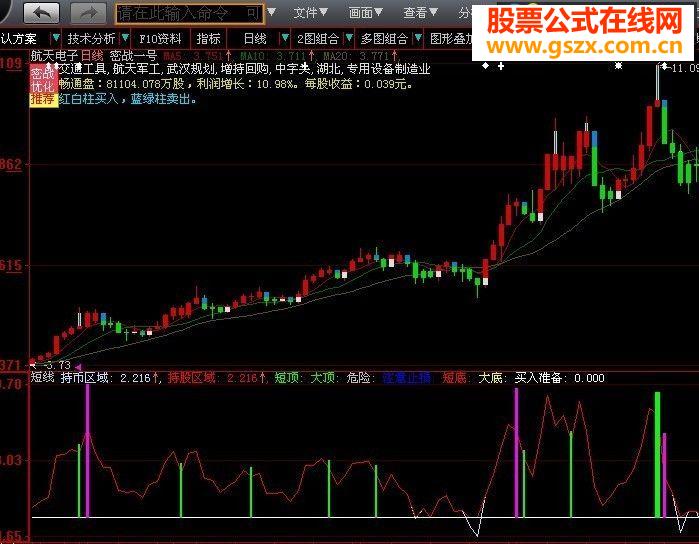Click the 红白柱买入 hint text

point(88,99)
